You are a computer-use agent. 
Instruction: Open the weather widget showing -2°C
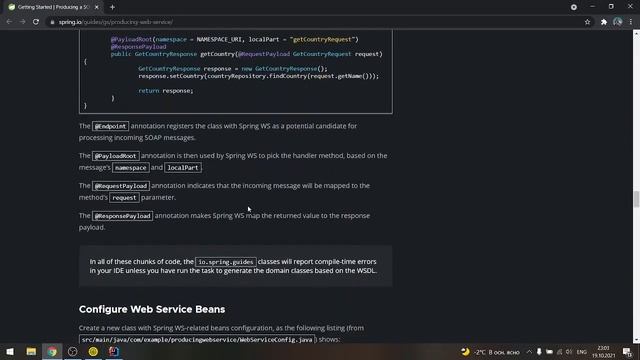pos(490,352)
